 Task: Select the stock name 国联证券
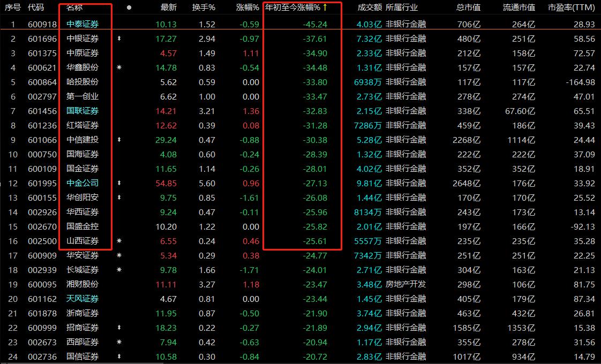(82, 111)
